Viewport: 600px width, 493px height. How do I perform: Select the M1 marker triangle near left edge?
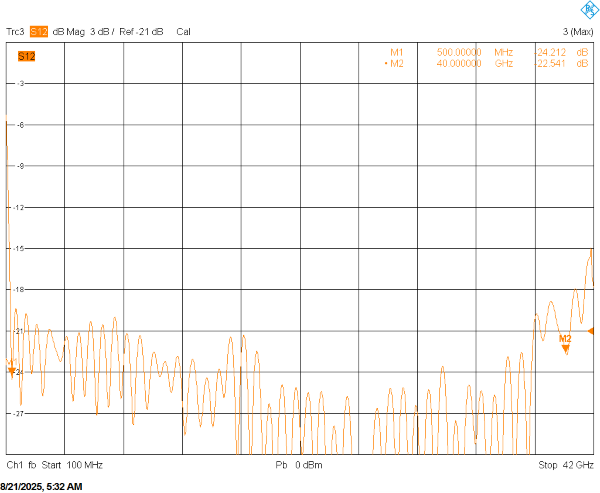coord(12,371)
